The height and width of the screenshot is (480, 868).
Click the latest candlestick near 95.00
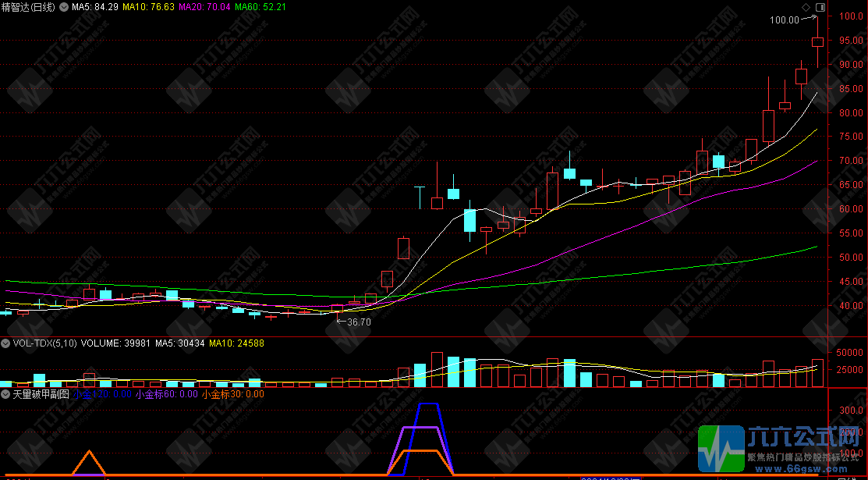(817, 42)
